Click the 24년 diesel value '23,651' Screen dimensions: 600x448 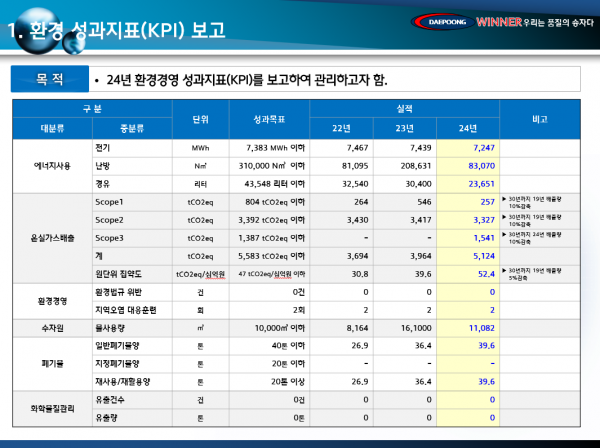pyautogui.click(x=482, y=184)
